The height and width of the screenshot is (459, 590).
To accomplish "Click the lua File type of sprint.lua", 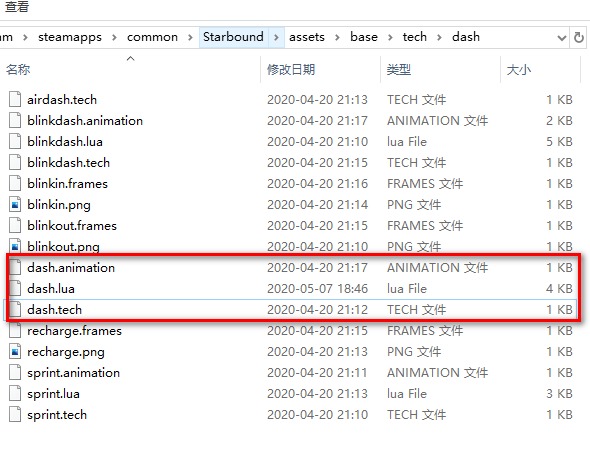I will pos(407,394).
